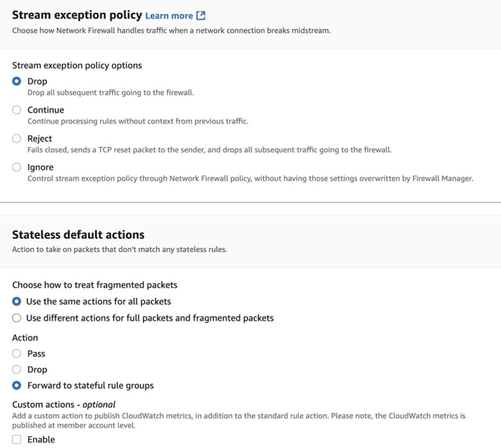501x448 pixels.
Task: Select Drop under the Action section
Action: click(x=17, y=370)
